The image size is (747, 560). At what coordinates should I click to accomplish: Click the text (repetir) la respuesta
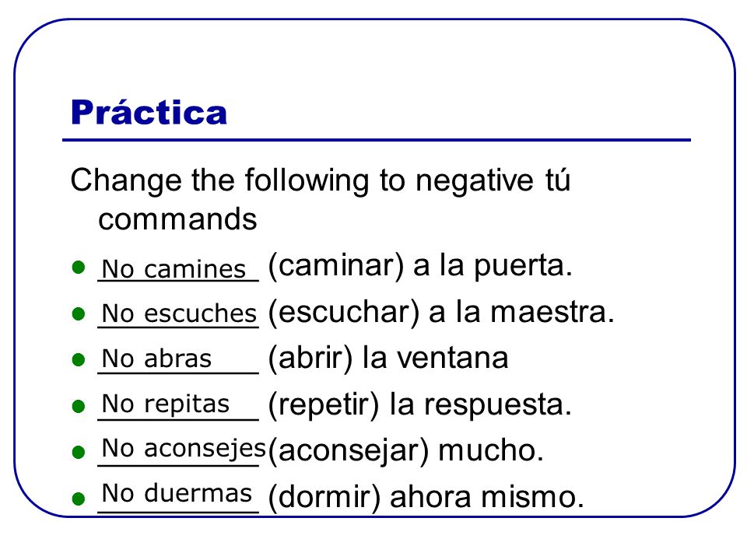coord(419,405)
